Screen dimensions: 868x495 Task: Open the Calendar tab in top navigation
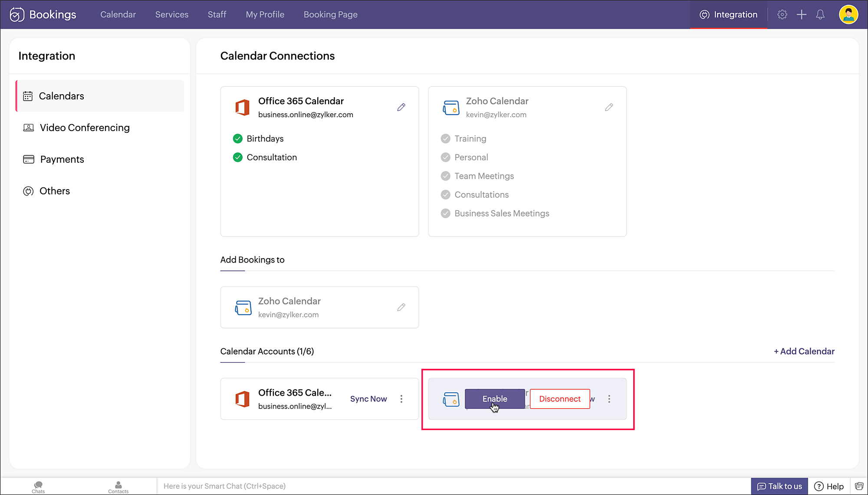pyautogui.click(x=118, y=14)
